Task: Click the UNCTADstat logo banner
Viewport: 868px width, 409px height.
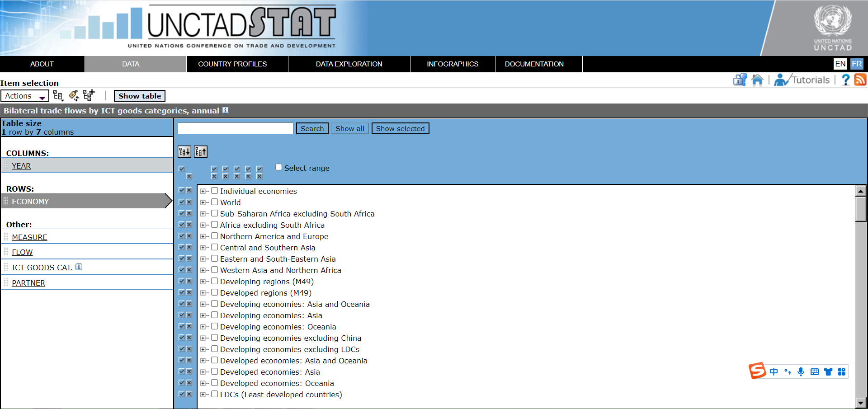Action: pos(232,27)
